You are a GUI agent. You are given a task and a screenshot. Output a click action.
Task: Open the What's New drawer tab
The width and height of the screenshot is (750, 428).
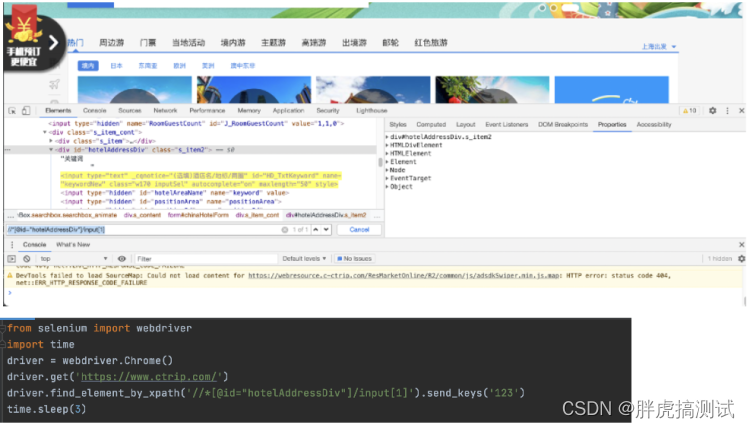click(73, 244)
